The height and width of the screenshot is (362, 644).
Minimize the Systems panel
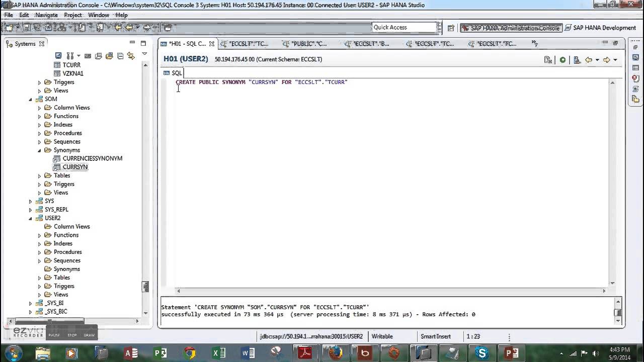(x=132, y=43)
